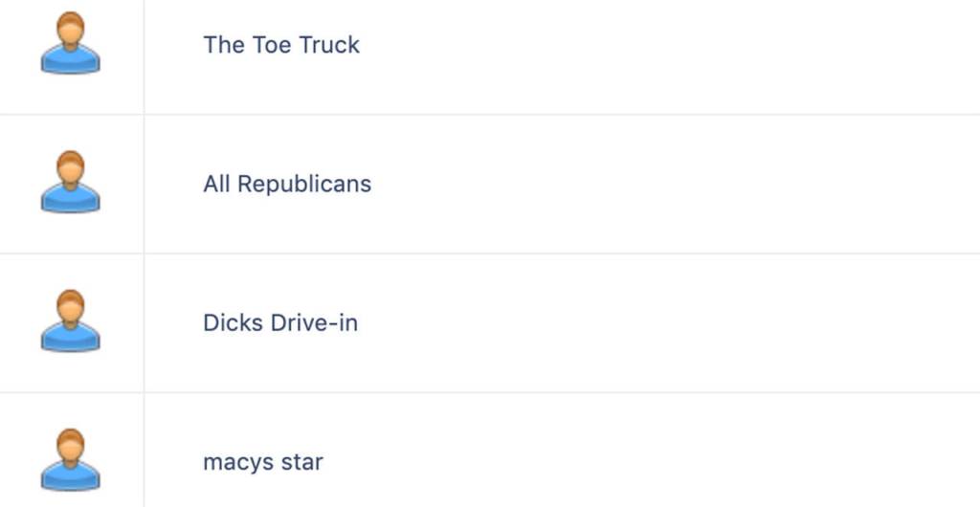Click empty space right of The Toe Truck
The width and height of the screenshot is (980, 507).
point(670,45)
